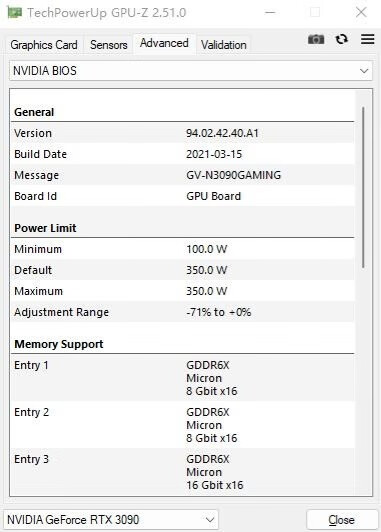Open the NVIDIA GeForce RTX 3090 selector

point(111,519)
